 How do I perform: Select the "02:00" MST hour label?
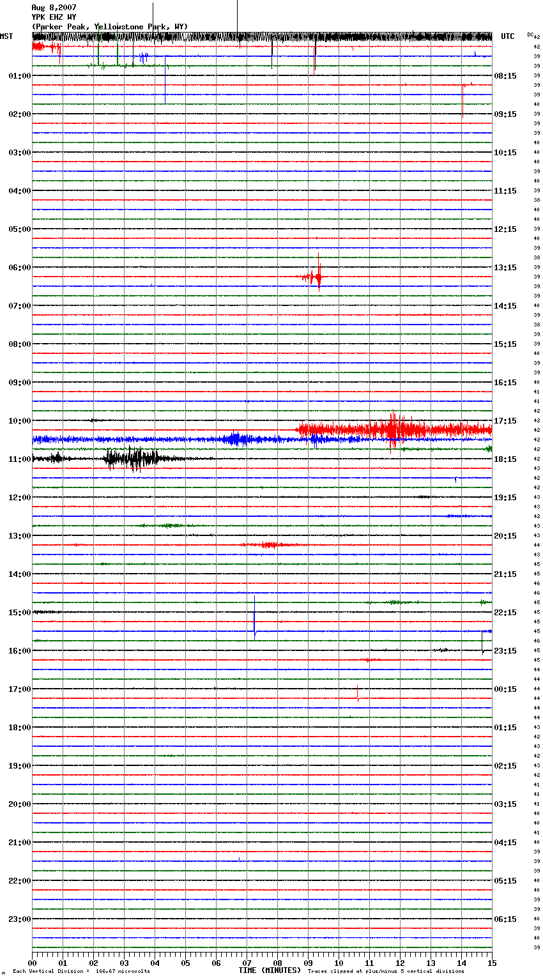pyautogui.click(x=19, y=114)
